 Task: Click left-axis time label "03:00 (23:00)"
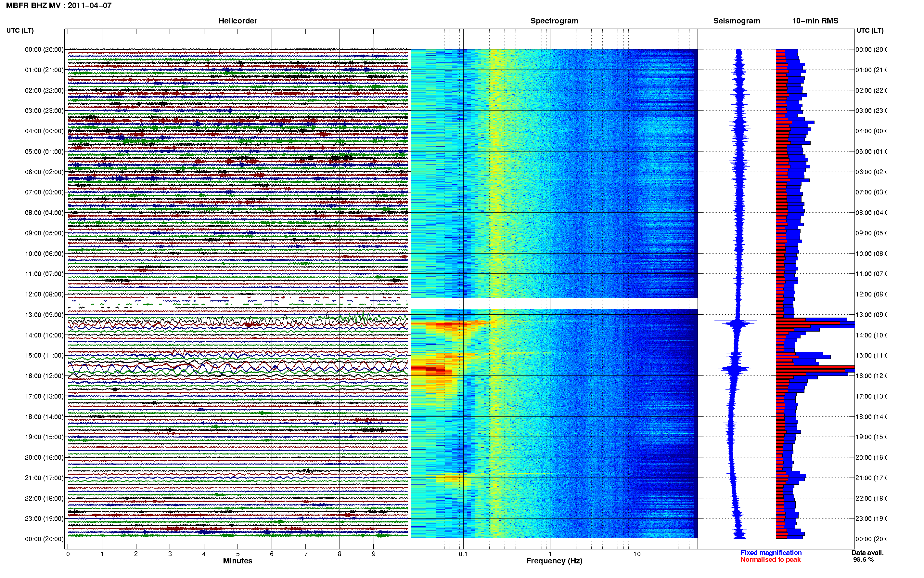(x=44, y=111)
